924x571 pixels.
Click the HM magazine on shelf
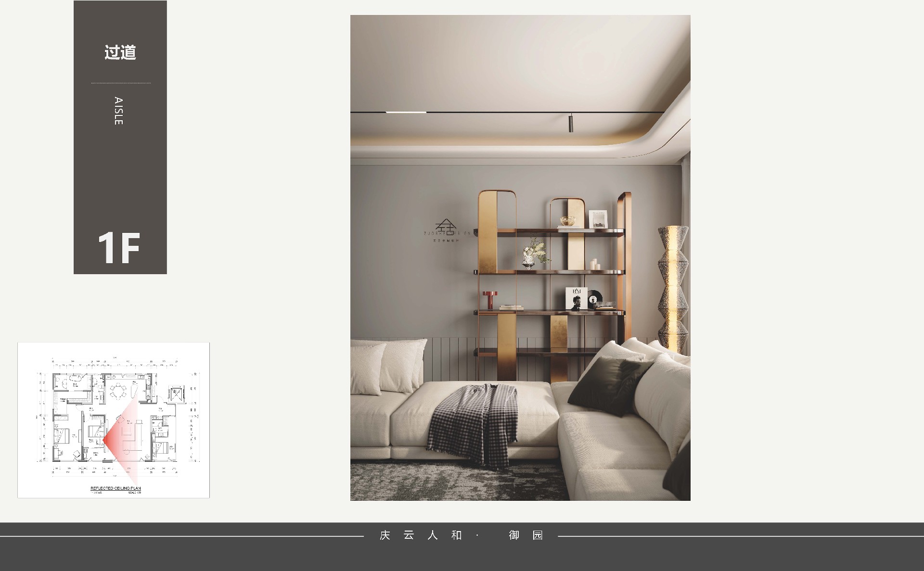[576, 299]
